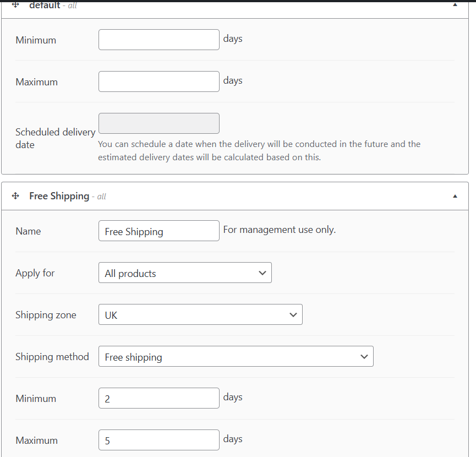Click the empty Maximum days field in default

(158, 81)
